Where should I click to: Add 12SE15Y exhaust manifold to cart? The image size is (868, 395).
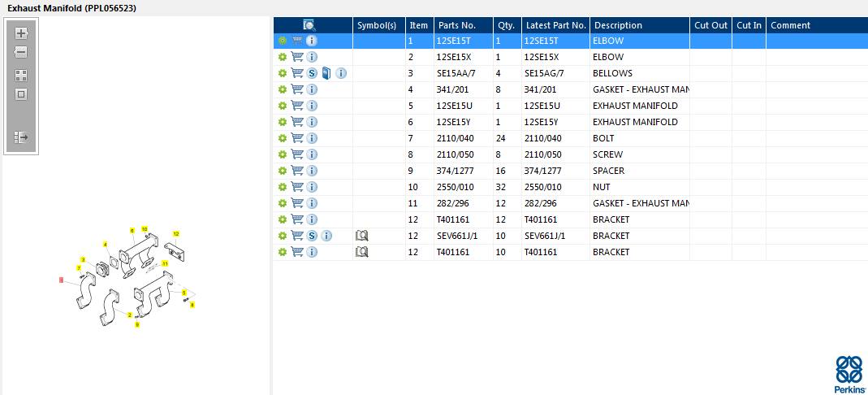(x=297, y=122)
